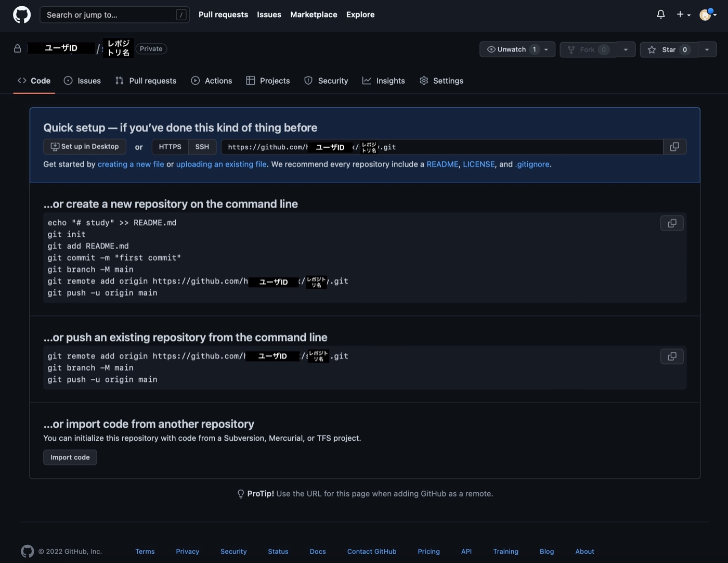Screen dimensions: 728x563
Task: Copy the clone URL to clipboard
Action: [675, 147]
